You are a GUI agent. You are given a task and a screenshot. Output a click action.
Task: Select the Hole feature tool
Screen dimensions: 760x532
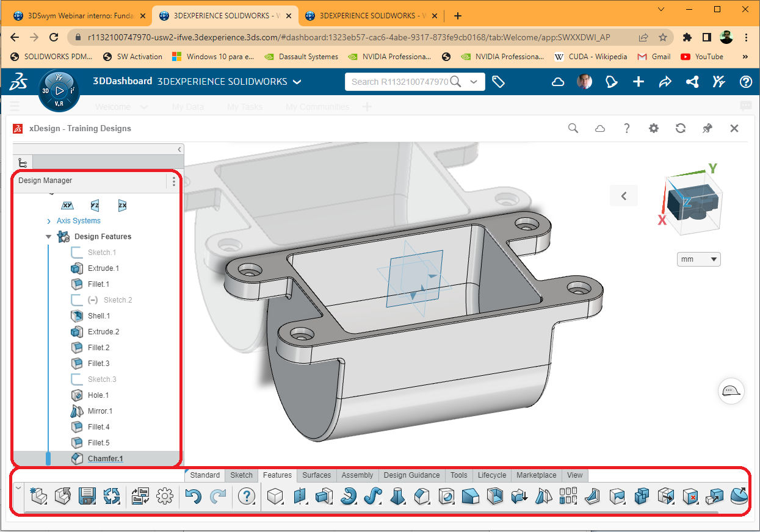click(x=446, y=497)
